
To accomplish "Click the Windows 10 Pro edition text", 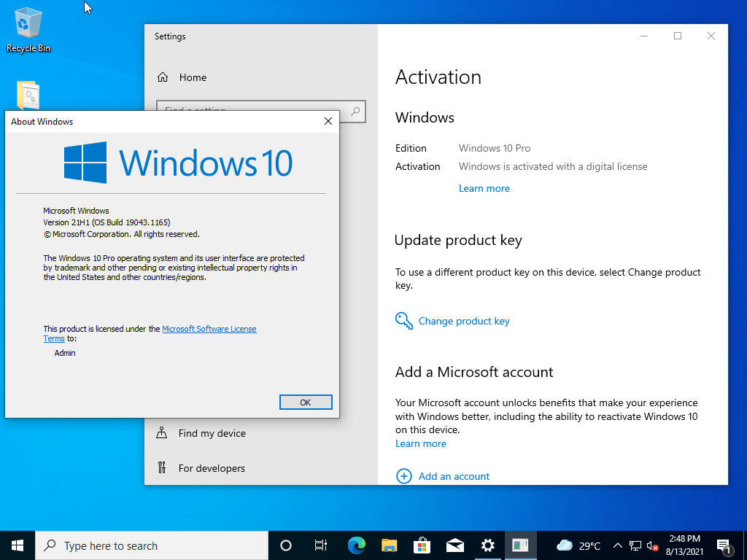I will pos(495,148).
